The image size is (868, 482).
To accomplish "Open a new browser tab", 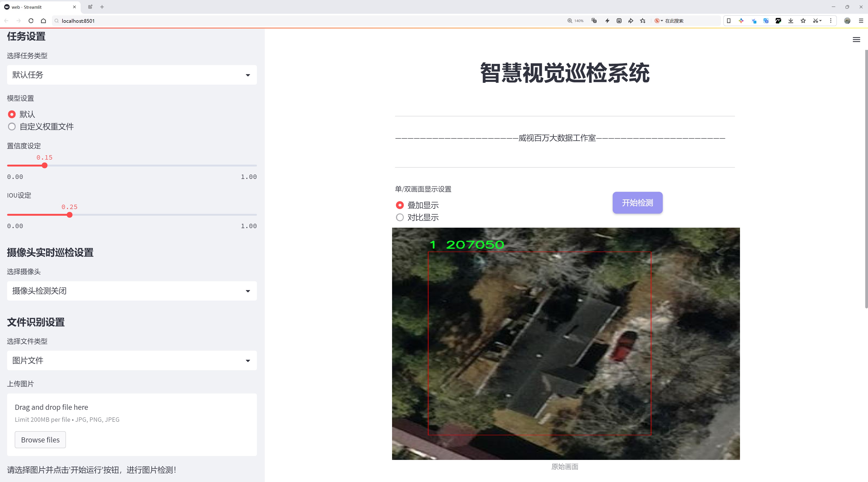I will point(102,7).
